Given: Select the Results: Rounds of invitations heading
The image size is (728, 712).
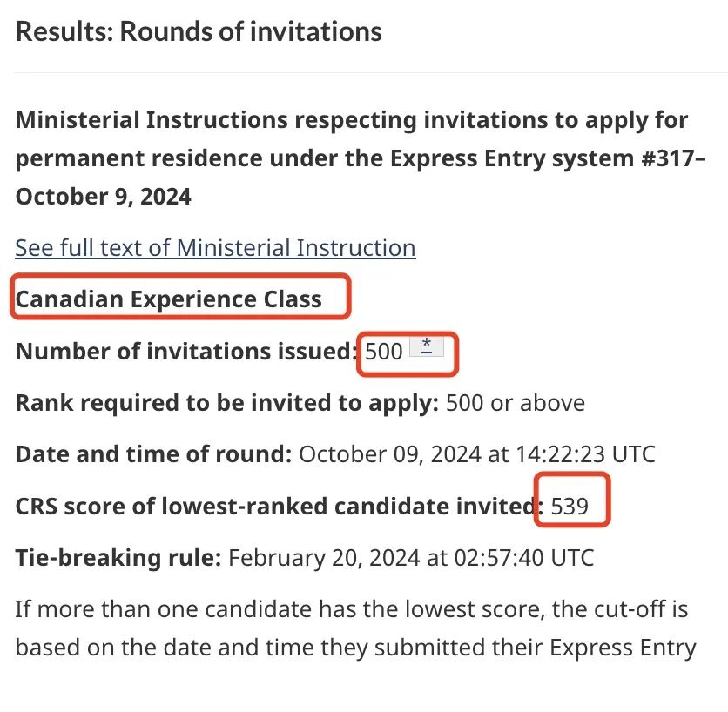Looking at the screenshot, I should (199, 31).
